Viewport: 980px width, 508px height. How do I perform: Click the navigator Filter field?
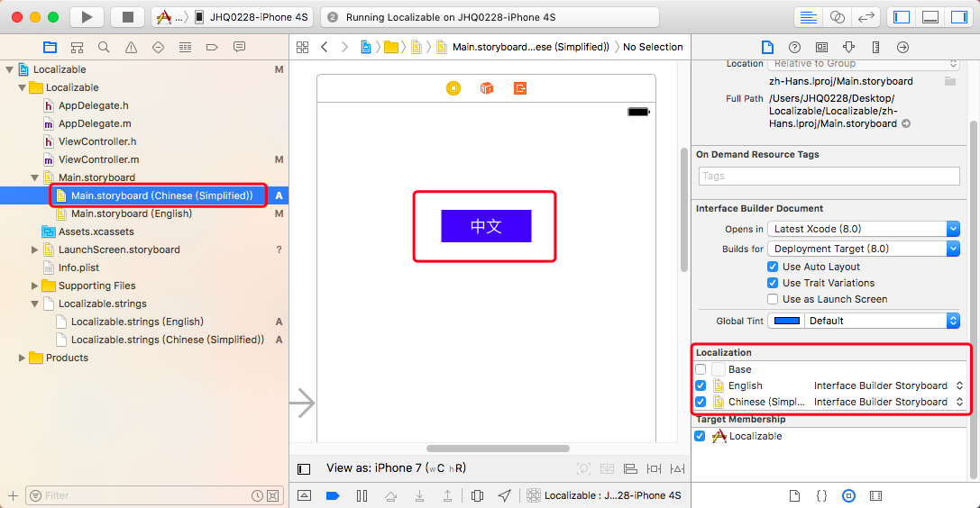[154, 495]
